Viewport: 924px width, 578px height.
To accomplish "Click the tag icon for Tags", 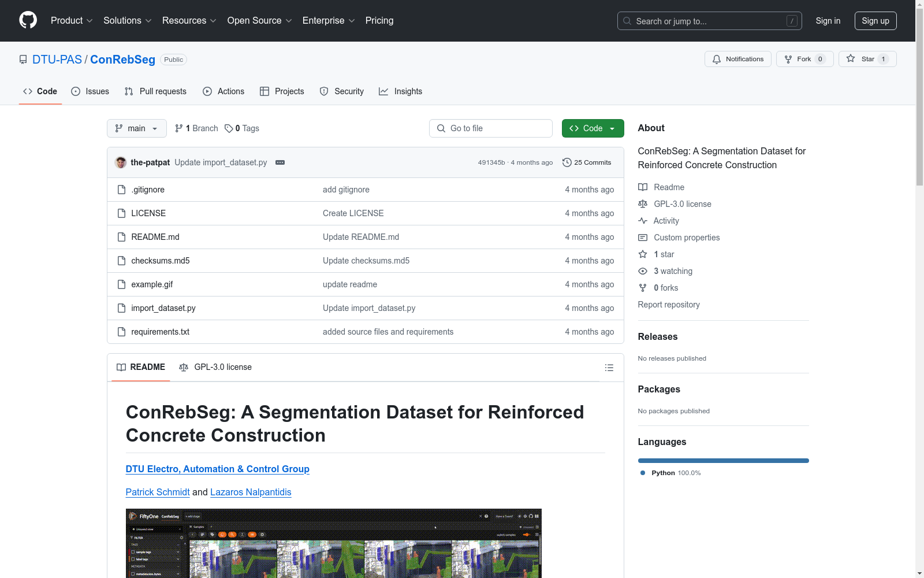I will tap(229, 128).
